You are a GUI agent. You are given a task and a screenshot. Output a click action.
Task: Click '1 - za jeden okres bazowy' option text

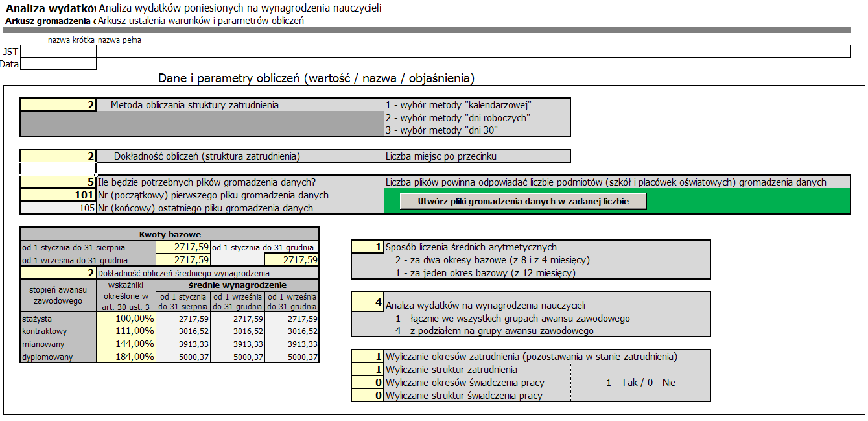pos(486,273)
